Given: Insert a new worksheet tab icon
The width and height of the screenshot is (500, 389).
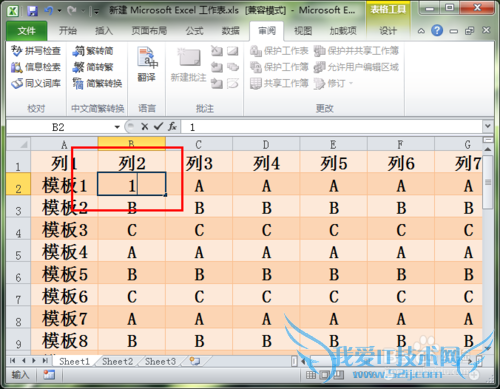Looking at the screenshot, I should point(195,361).
